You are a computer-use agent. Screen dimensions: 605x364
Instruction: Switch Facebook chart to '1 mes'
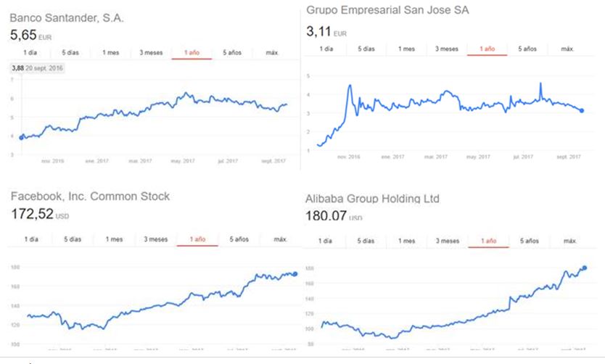coord(114,239)
